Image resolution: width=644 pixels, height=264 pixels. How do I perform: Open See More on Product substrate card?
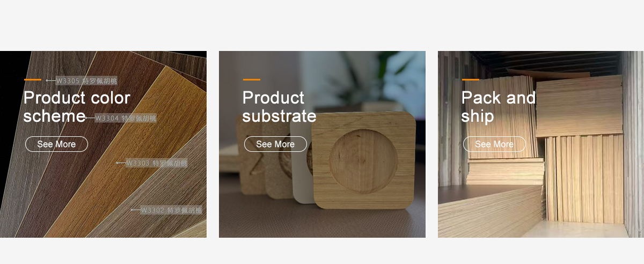275,144
